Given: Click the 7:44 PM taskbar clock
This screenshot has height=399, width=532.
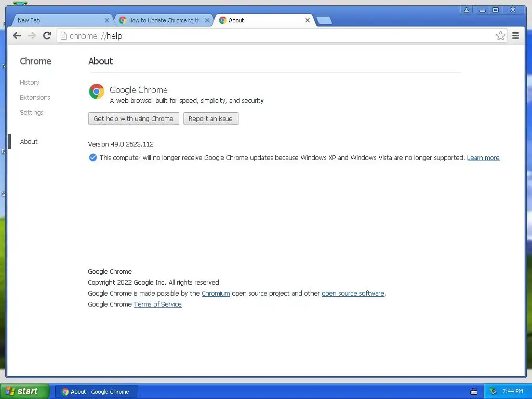Looking at the screenshot, I should click(513, 391).
